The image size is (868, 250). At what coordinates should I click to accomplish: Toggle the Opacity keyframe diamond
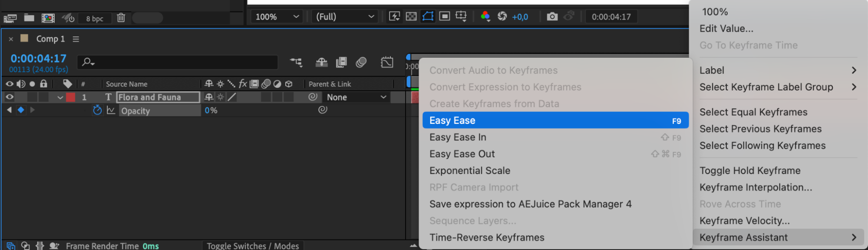pyautogui.click(x=21, y=110)
